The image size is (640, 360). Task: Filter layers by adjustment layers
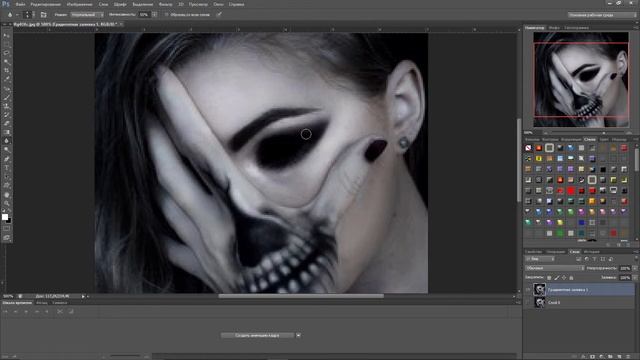coord(587,259)
